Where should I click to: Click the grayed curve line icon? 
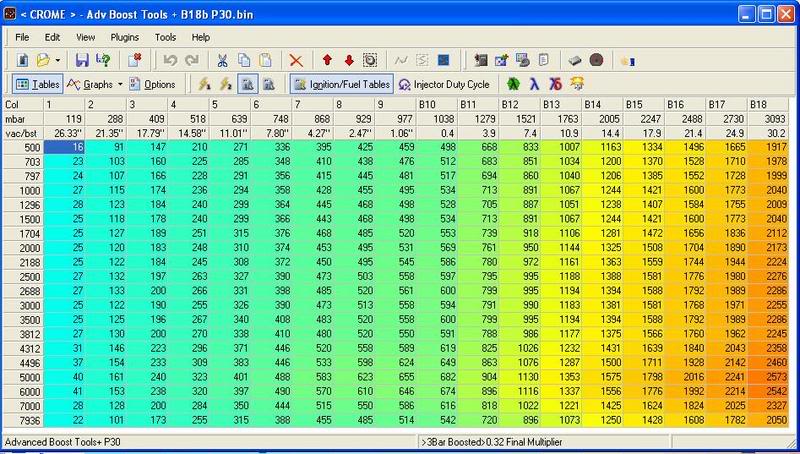[401, 60]
